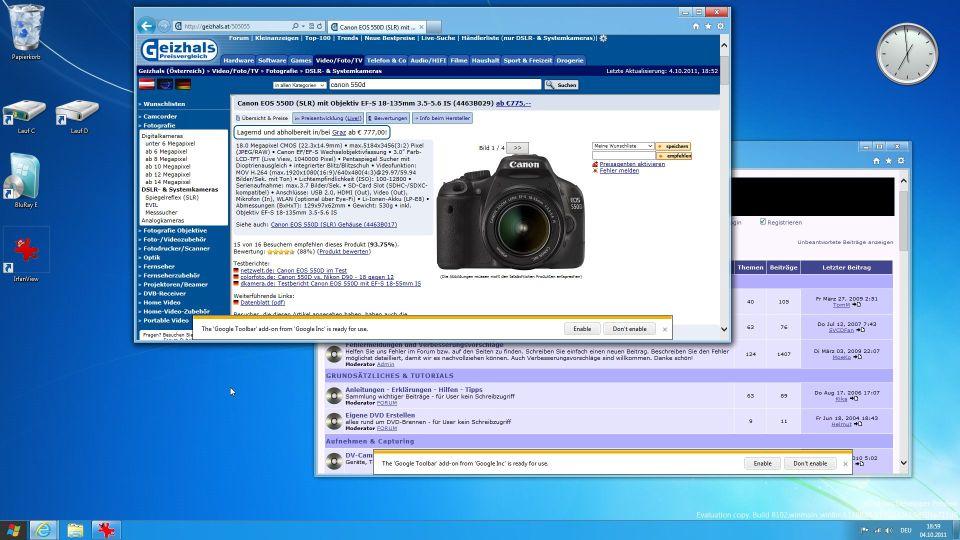Screen dimensions: 960x540
Task: Launch the IrfanView desktop shortcut
Action: pos(26,255)
